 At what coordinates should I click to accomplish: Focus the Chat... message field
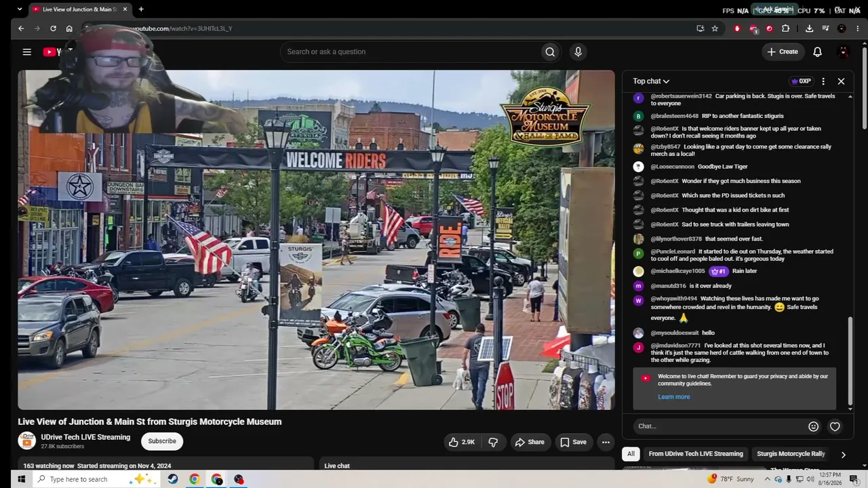coord(719,426)
